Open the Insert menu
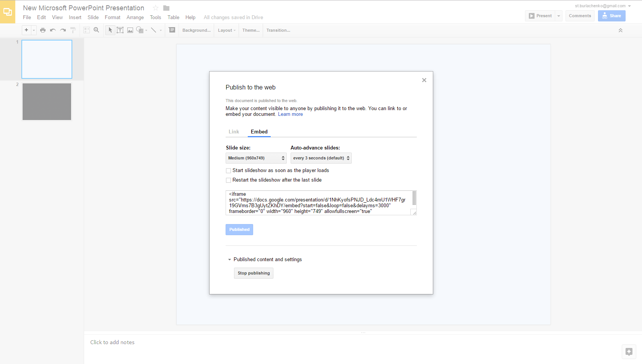 coord(75,17)
